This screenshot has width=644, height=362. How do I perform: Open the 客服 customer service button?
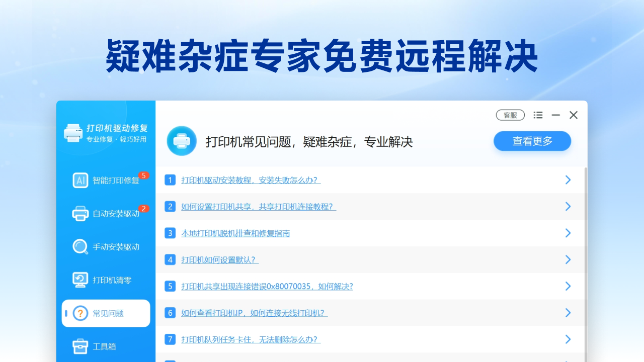point(510,115)
